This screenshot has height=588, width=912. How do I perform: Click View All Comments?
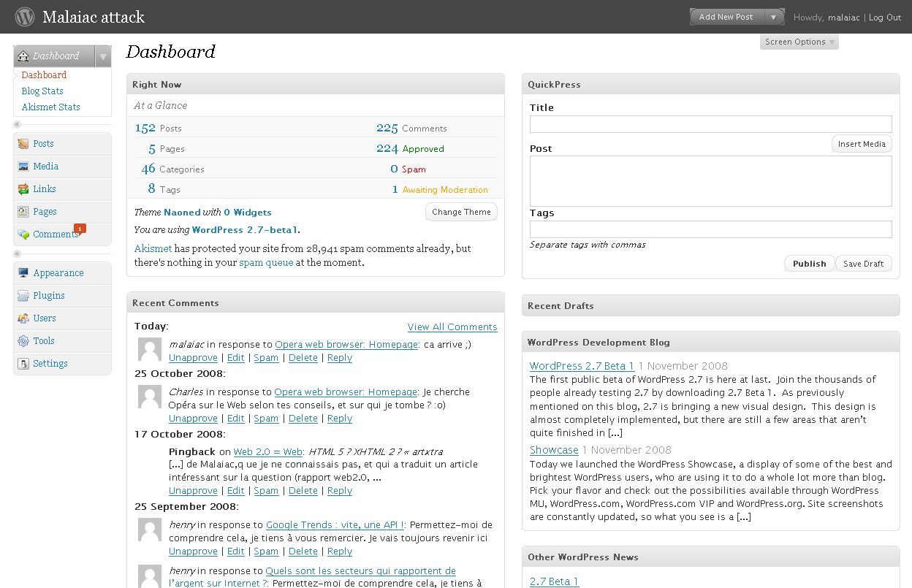[x=452, y=327]
